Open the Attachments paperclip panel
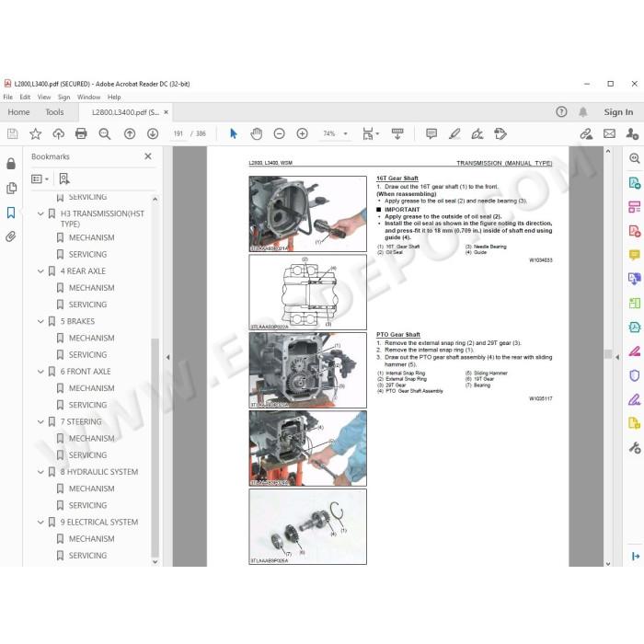The image size is (644, 644). coord(11,236)
